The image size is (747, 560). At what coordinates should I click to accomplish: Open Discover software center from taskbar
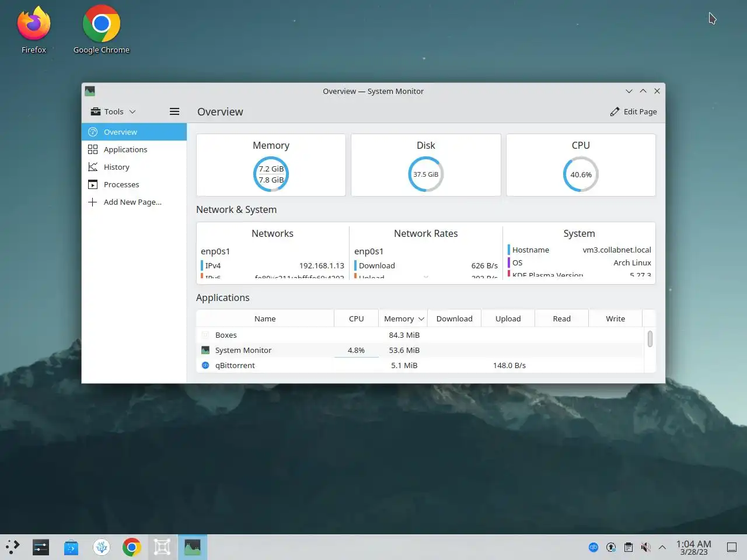pyautogui.click(x=71, y=547)
